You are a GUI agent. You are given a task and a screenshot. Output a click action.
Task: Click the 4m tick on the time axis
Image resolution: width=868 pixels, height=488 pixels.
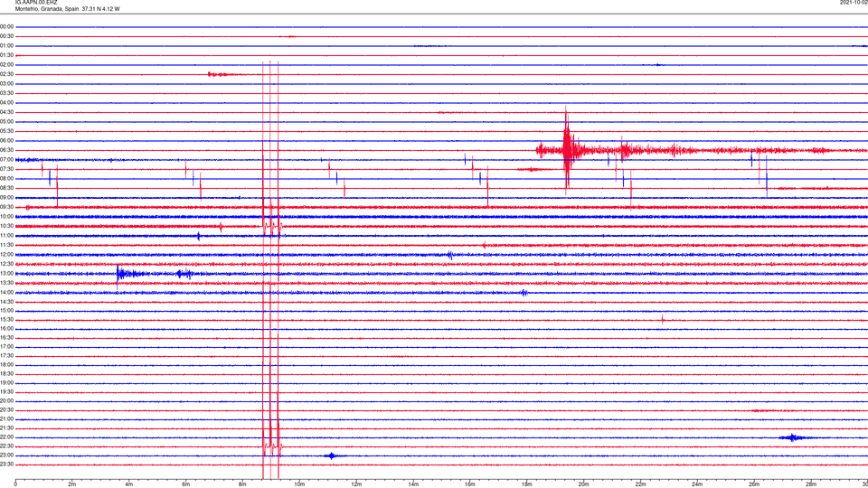pyautogui.click(x=129, y=484)
